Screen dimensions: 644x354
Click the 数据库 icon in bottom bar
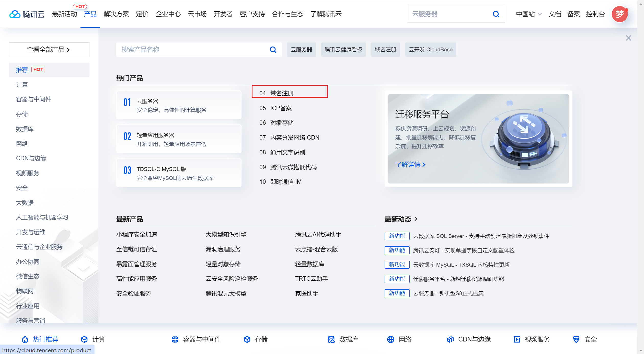click(331, 339)
